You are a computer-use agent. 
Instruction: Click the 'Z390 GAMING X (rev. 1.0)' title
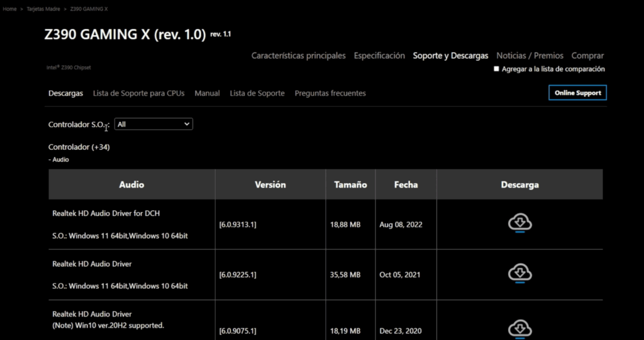pyautogui.click(x=125, y=35)
